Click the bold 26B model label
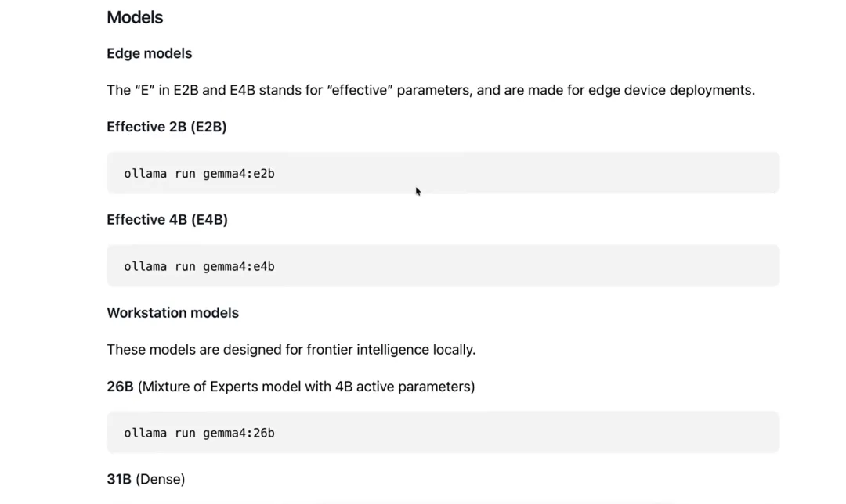 pyautogui.click(x=120, y=387)
